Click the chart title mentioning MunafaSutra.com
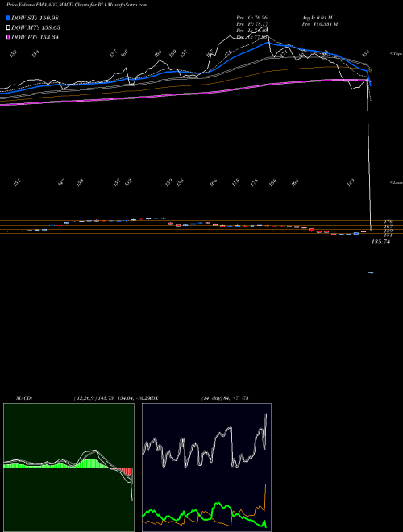 pos(77,5)
